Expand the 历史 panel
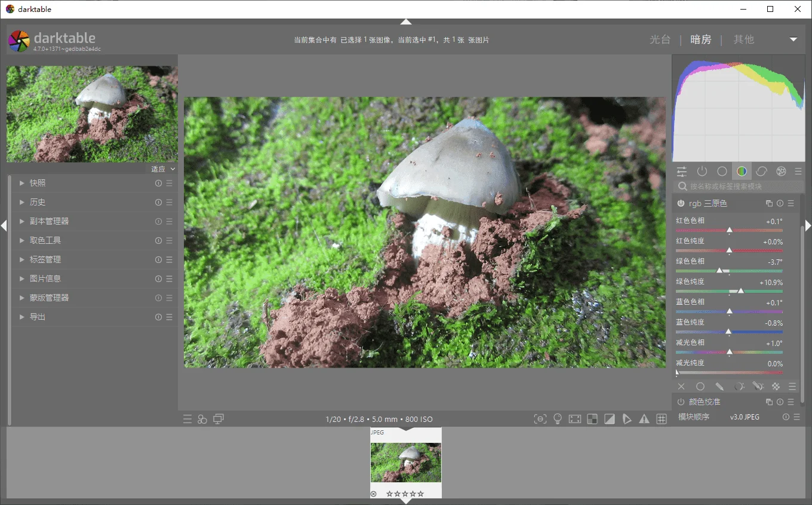Screen dimensions: 812x505 click(36, 202)
